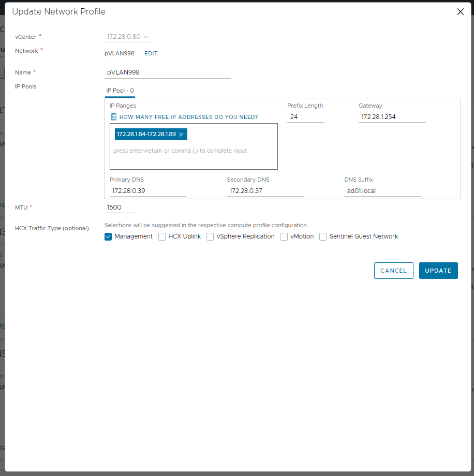Click the CANCEL button
Image resolution: width=474 pixels, height=476 pixels.
coord(393,271)
